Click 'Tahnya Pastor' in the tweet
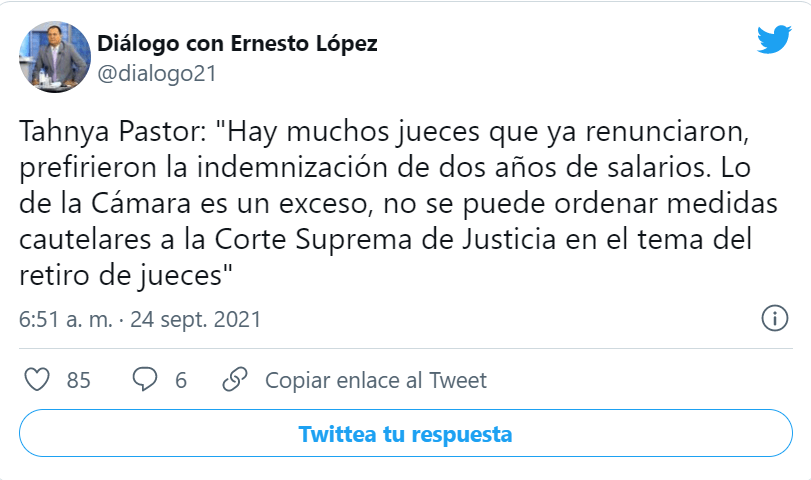 click(113, 131)
